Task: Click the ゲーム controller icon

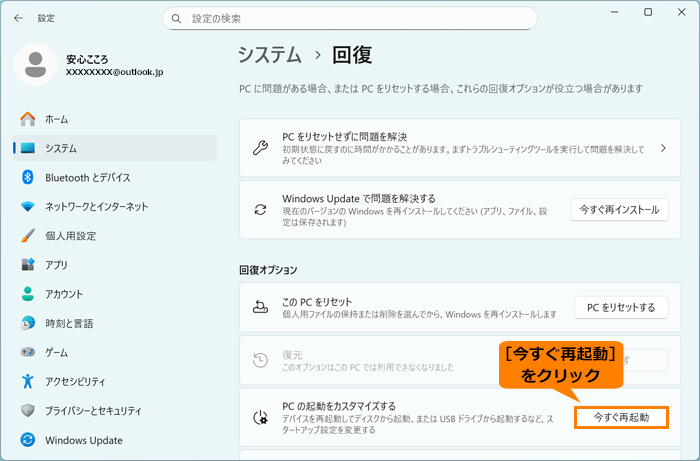Action: coord(28,352)
